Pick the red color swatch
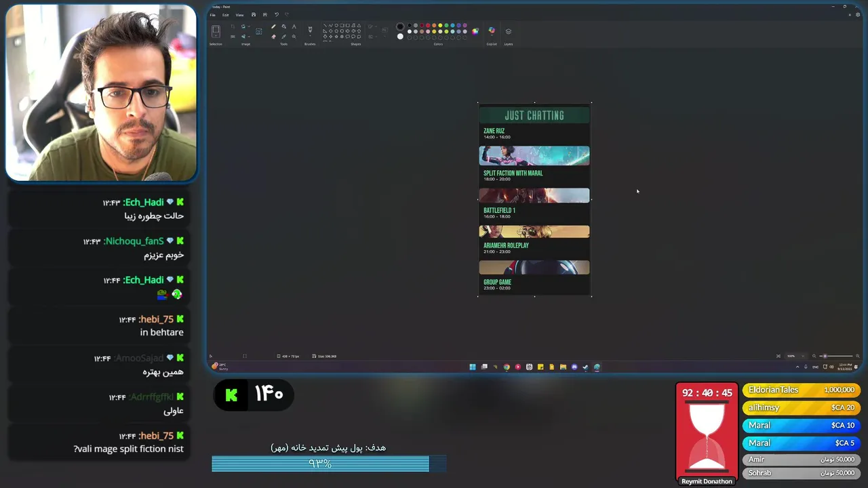The image size is (868, 488). [x=428, y=25]
